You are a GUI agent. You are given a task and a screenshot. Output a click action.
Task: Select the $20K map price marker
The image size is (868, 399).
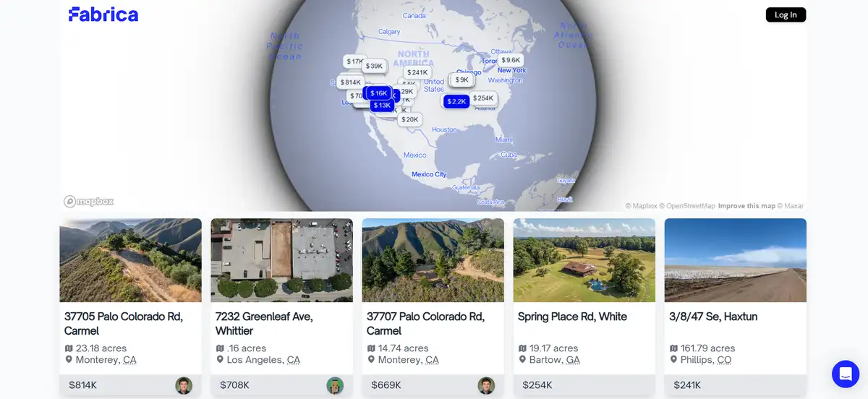[409, 119]
